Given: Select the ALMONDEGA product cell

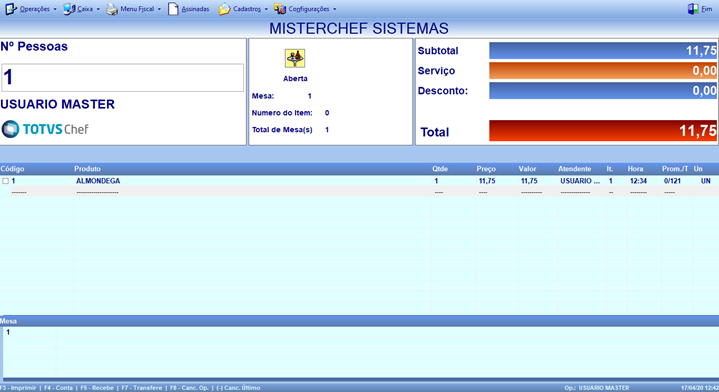Looking at the screenshot, I should tap(98, 181).
